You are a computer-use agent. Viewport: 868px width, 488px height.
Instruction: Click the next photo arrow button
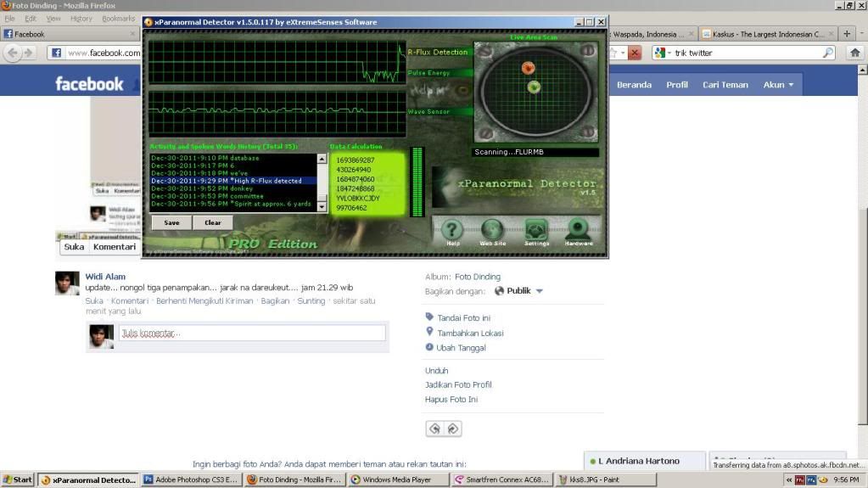tap(453, 429)
